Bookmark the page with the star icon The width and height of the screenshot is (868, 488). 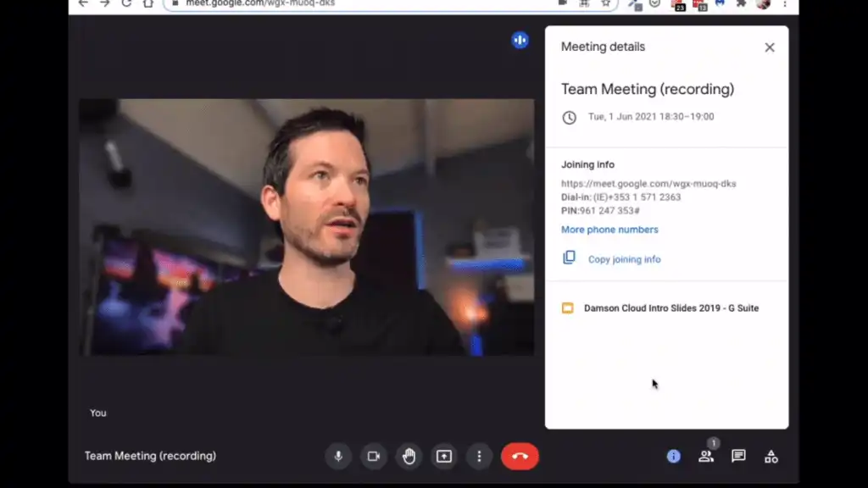[605, 3]
